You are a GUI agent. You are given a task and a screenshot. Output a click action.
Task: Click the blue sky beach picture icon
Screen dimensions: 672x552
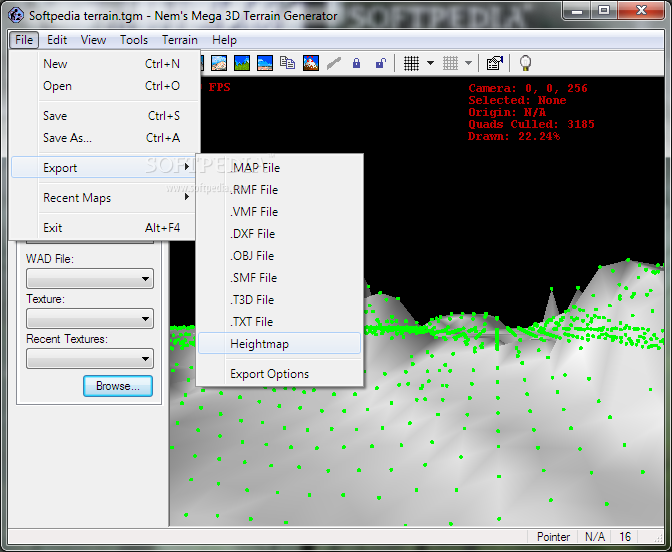pos(265,63)
